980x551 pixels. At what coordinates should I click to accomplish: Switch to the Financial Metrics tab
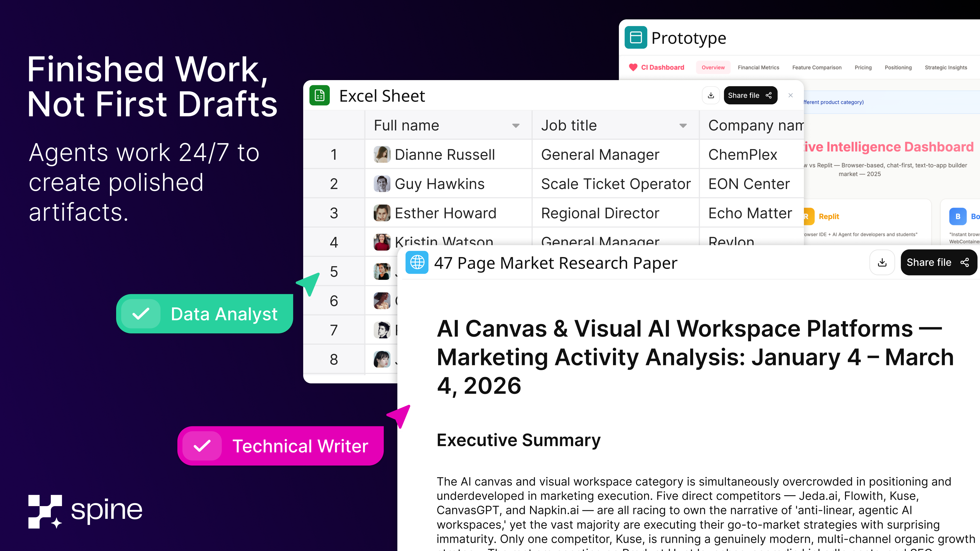tap(758, 67)
